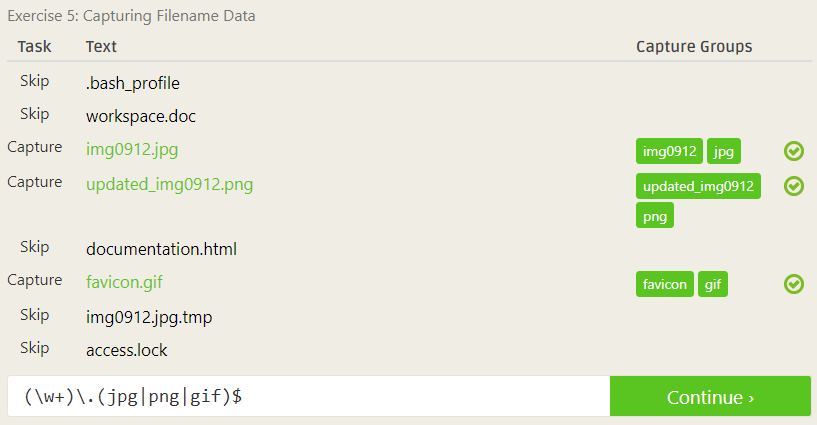Viewport: 817px width, 425px height.
Task: Click the checkmark icon for updated_img0912.png row
Action: tap(794, 186)
